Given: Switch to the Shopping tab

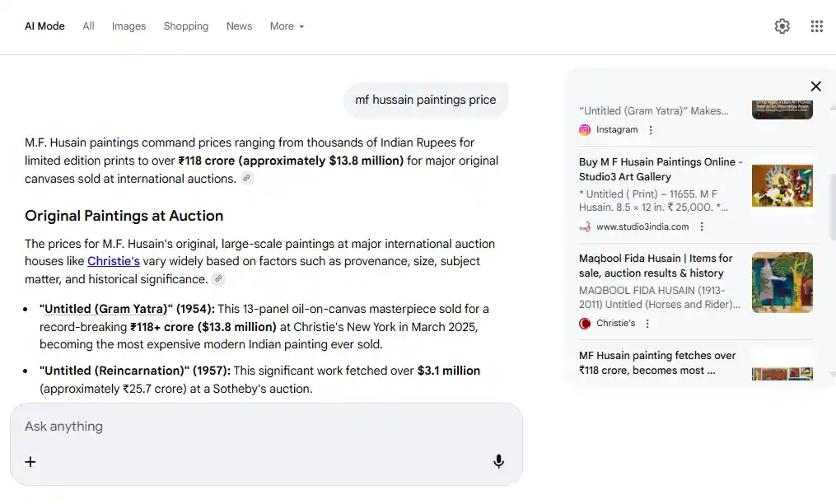Looking at the screenshot, I should (185, 26).
